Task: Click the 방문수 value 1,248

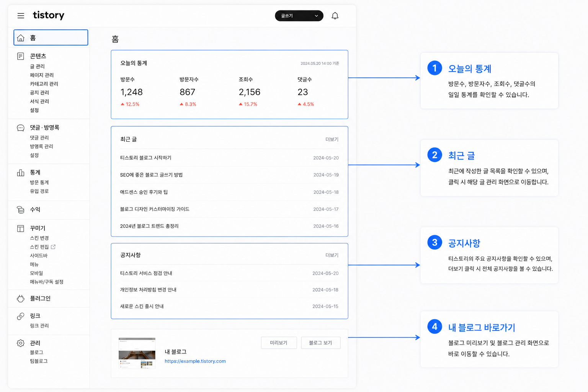Action: click(x=132, y=92)
